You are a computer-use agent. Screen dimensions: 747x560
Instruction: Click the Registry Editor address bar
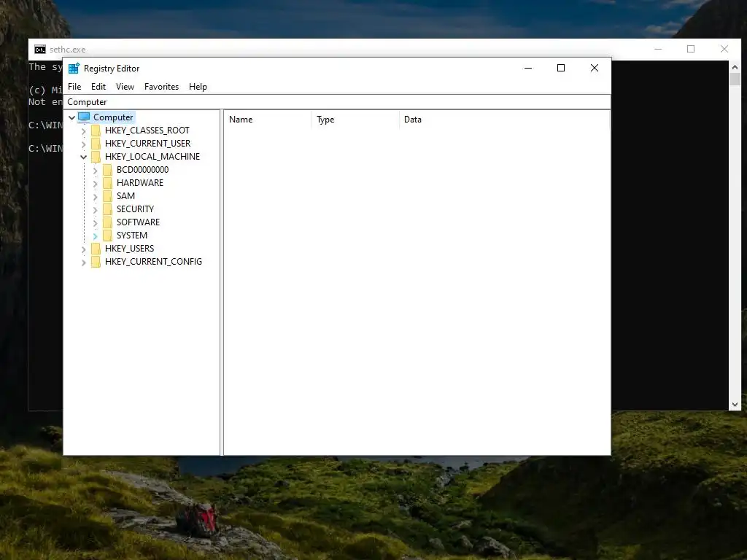[337, 102]
